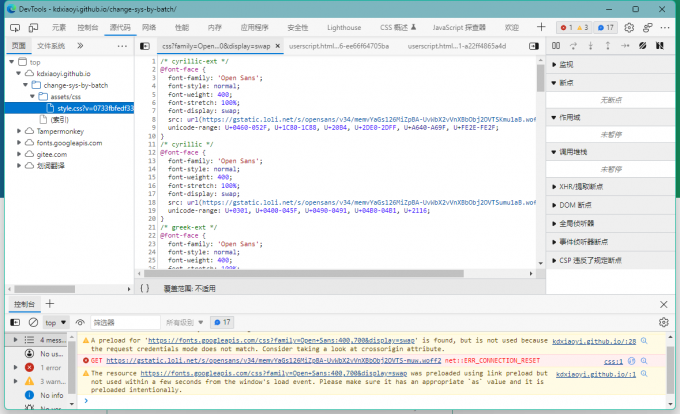Image resolution: width=680 pixels, height=414 pixels.
Task: Open the kdxiaoyi.github.io/:28 source link
Action: 594,341
